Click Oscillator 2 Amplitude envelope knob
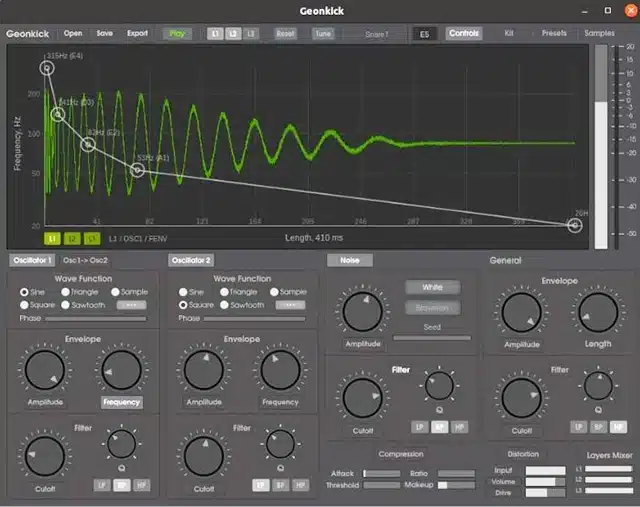Screen dimensions: 640x507 tap(204, 370)
